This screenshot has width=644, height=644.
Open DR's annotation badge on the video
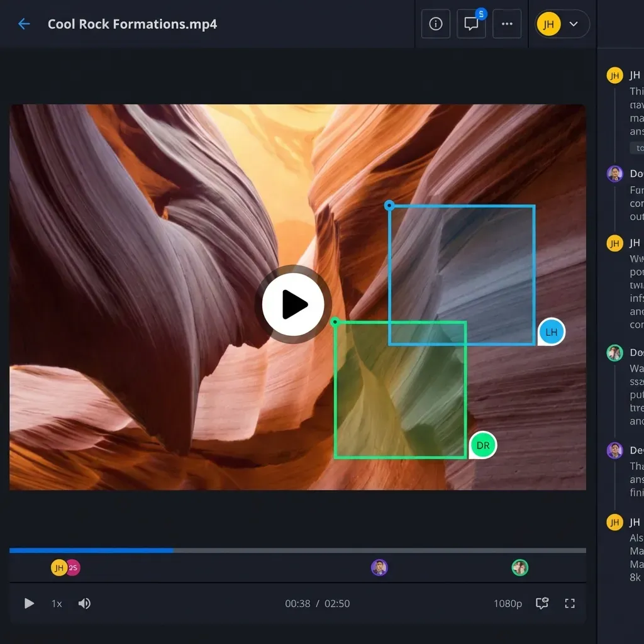click(482, 445)
